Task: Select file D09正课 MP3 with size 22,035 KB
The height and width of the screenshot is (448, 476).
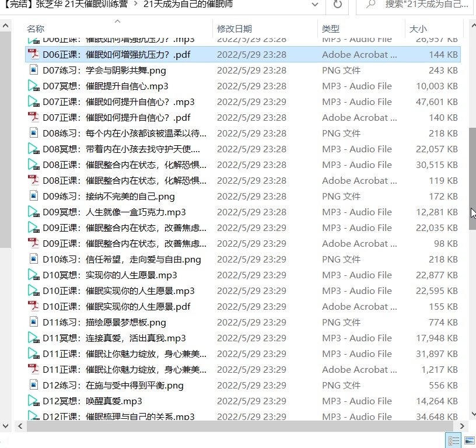Action: tap(243, 228)
